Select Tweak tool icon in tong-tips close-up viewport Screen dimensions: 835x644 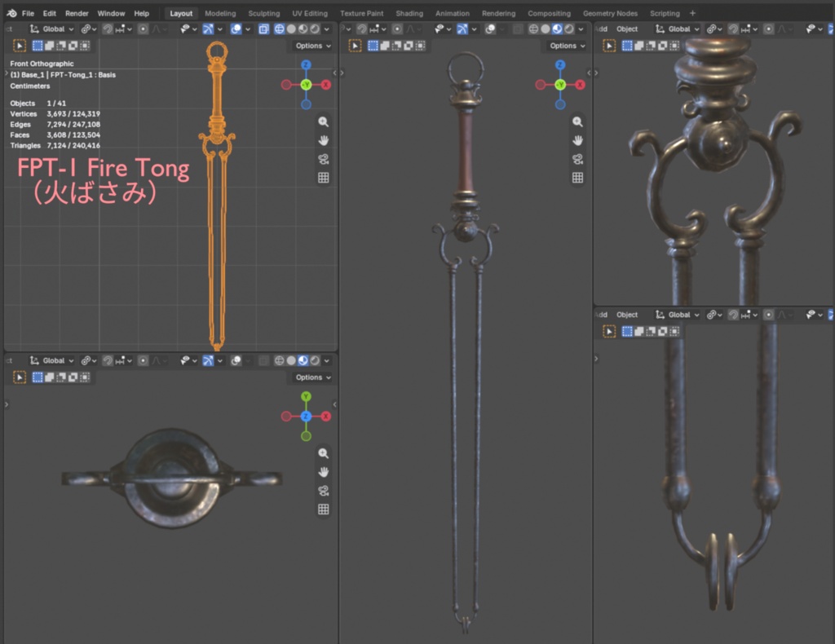click(x=609, y=332)
